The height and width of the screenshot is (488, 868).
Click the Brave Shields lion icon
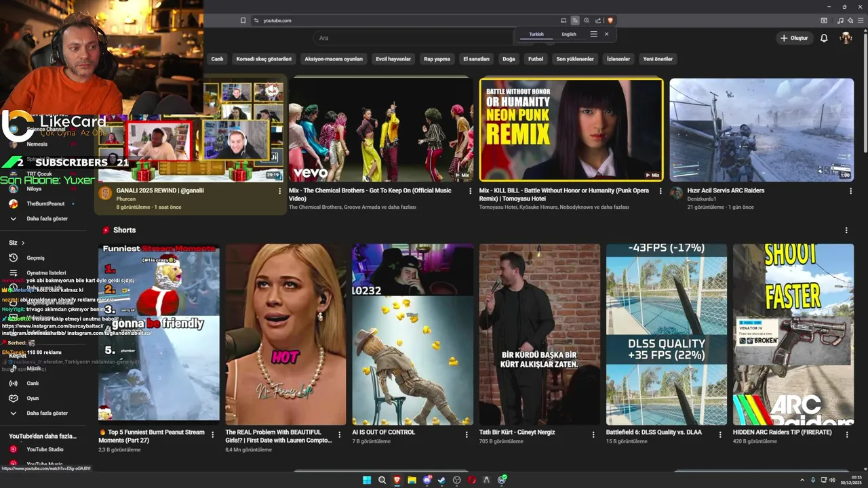(x=610, y=20)
